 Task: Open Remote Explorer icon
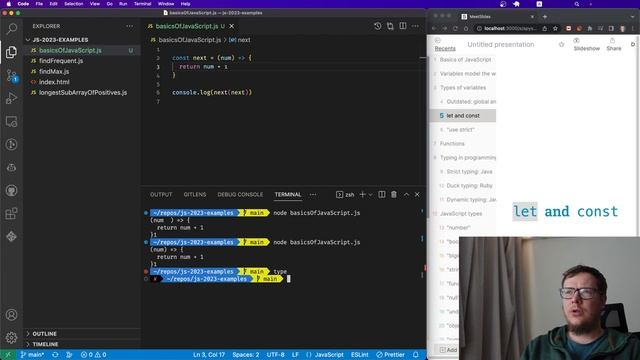pyautogui.click(x=11, y=122)
